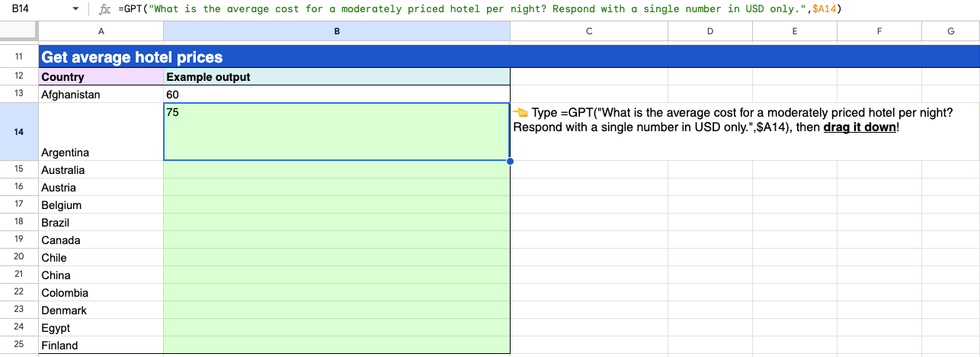The width and height of the screenshot is (980, 357).
Task: Select the Australia cell
Action: coord(101,170)
